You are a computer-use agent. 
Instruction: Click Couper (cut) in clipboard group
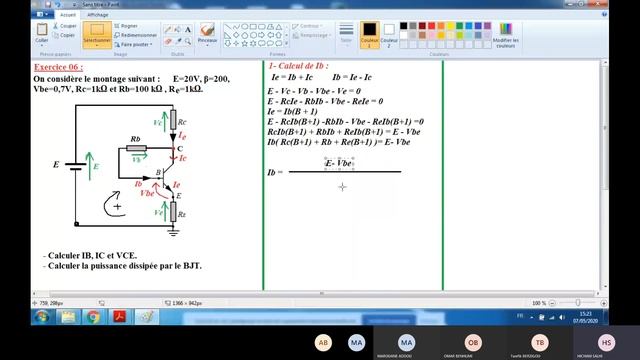coord(65,26)
